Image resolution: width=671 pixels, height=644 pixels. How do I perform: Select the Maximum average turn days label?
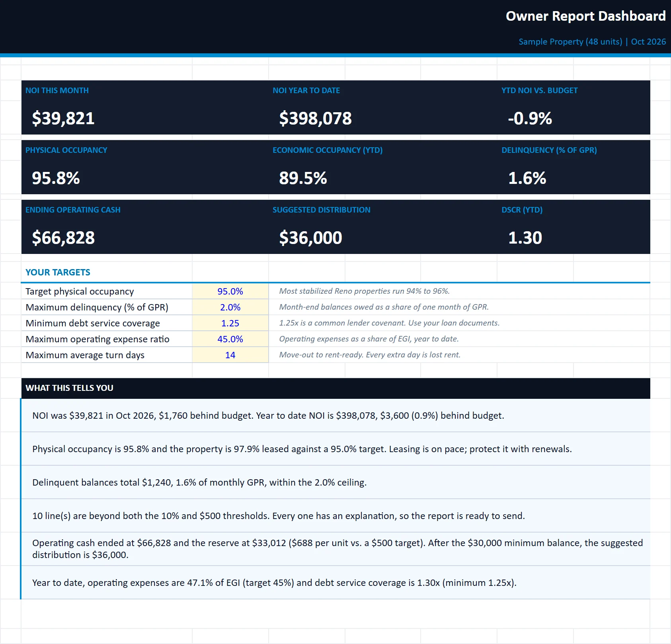[85, 355]
